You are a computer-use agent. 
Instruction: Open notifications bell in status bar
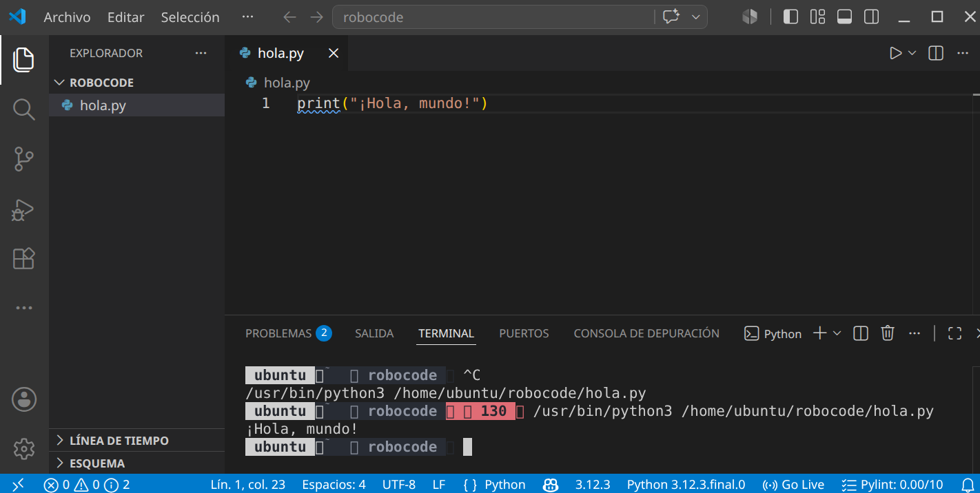pos(968,484)
